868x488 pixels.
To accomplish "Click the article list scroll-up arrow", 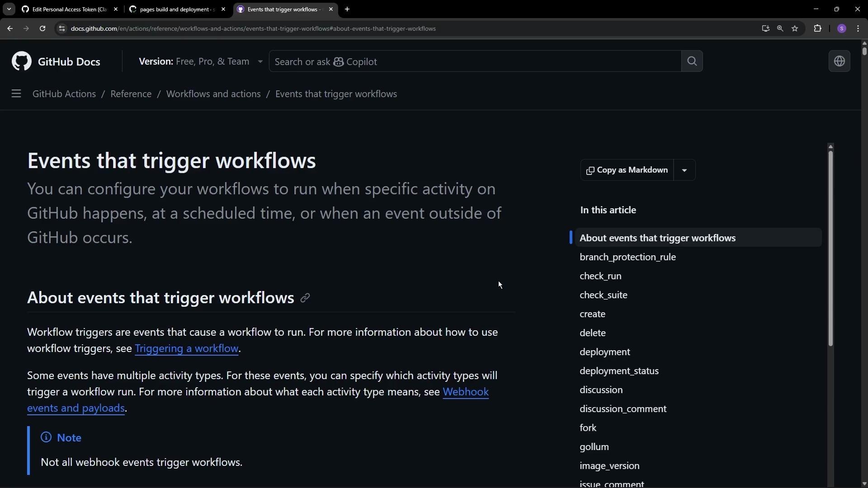I will point(830,147).
